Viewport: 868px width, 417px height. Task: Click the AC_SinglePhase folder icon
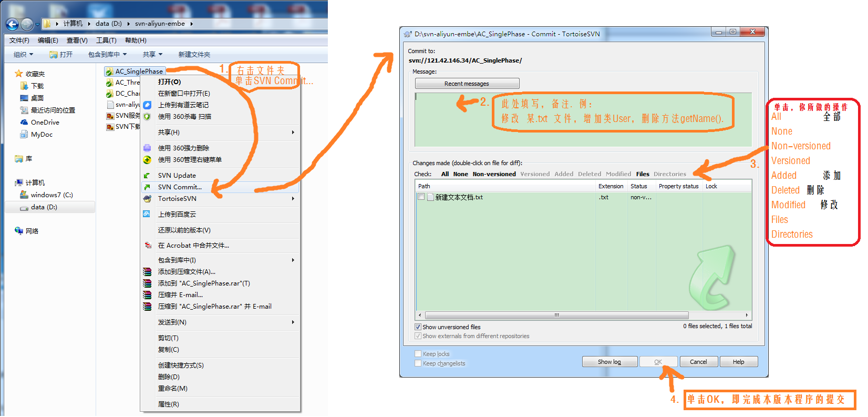pos(109,72)
